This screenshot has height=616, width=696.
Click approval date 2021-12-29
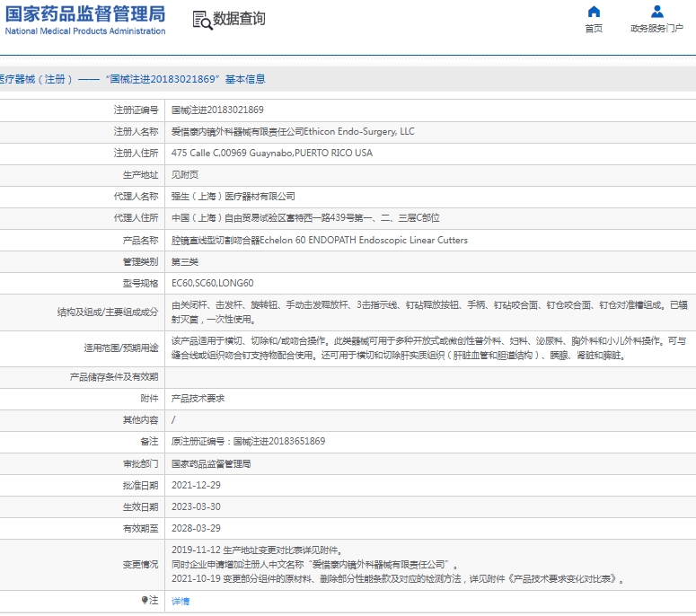pos(196,485)
